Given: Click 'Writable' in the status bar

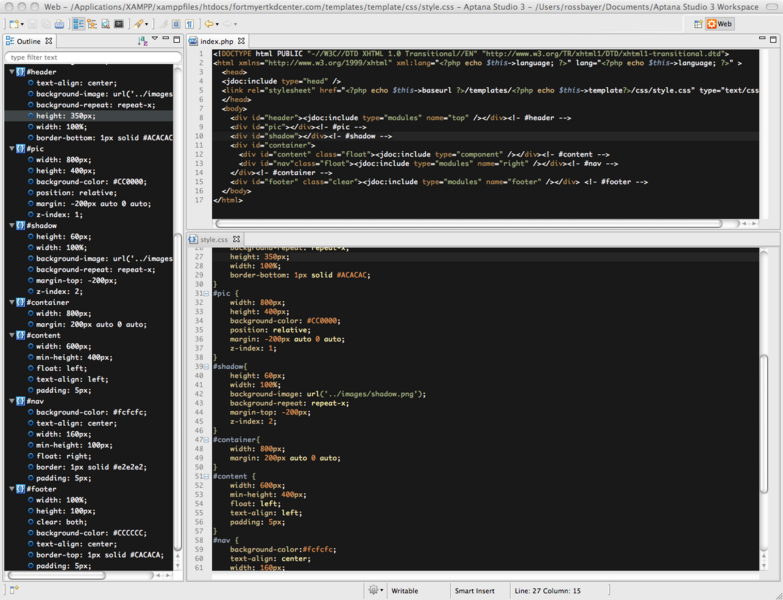Looking at the screenshot, I should point(404,591).
